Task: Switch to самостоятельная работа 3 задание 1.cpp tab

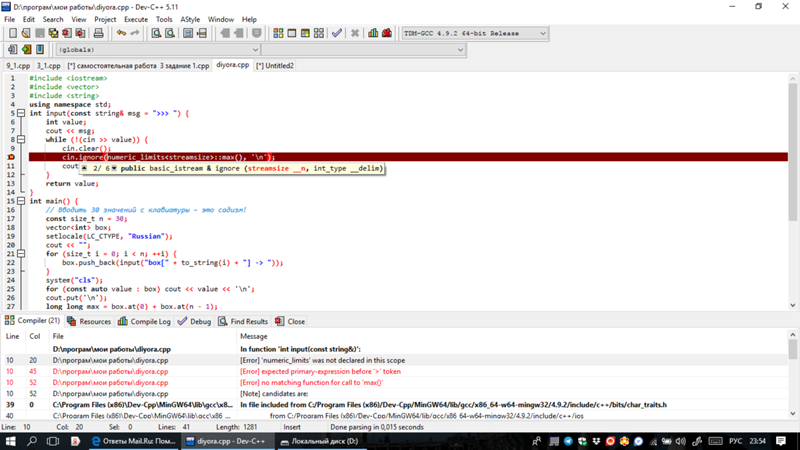Action: [138, 65]
